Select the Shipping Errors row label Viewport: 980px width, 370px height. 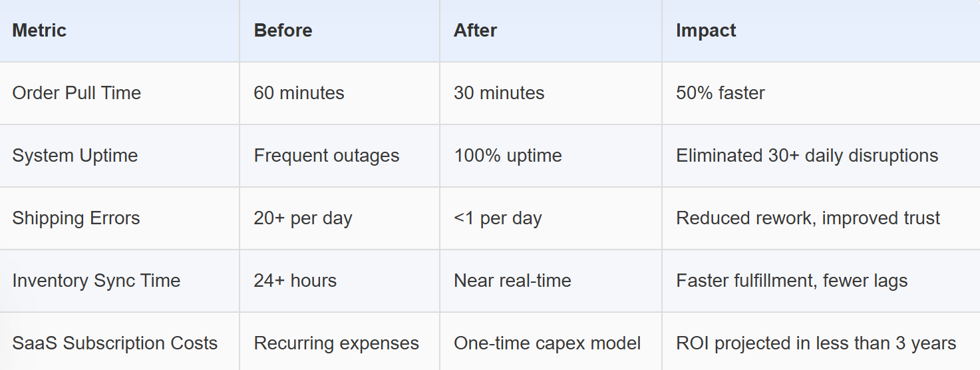pos(76,218)
